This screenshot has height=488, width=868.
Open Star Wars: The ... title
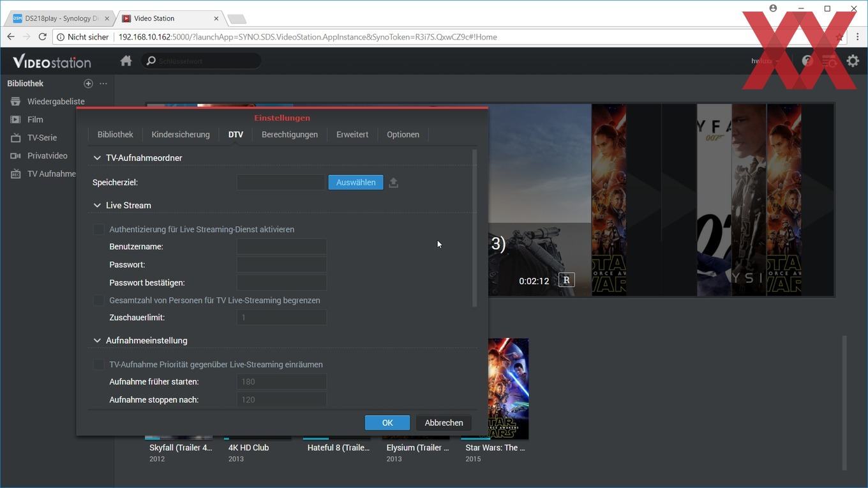495,448
